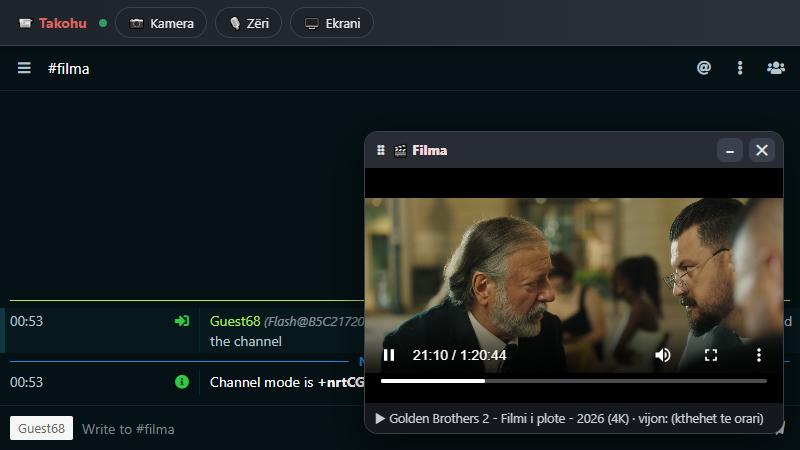The width and height of the screenshot is (800, 450).
Task: Toggle the Zëri microphone button
Action: point(248,23)
